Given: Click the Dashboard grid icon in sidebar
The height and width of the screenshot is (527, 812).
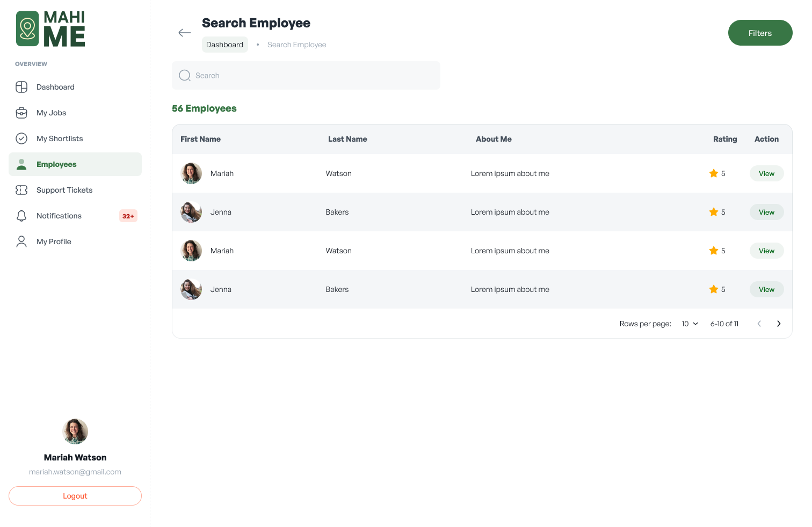Looking at the screenshot, I should coord(21,87).
